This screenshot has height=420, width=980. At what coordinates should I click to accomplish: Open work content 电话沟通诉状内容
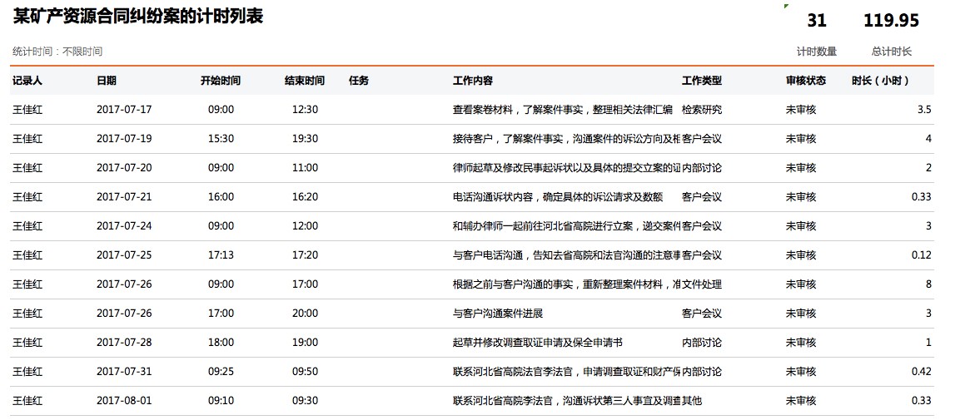pos(558,197)
